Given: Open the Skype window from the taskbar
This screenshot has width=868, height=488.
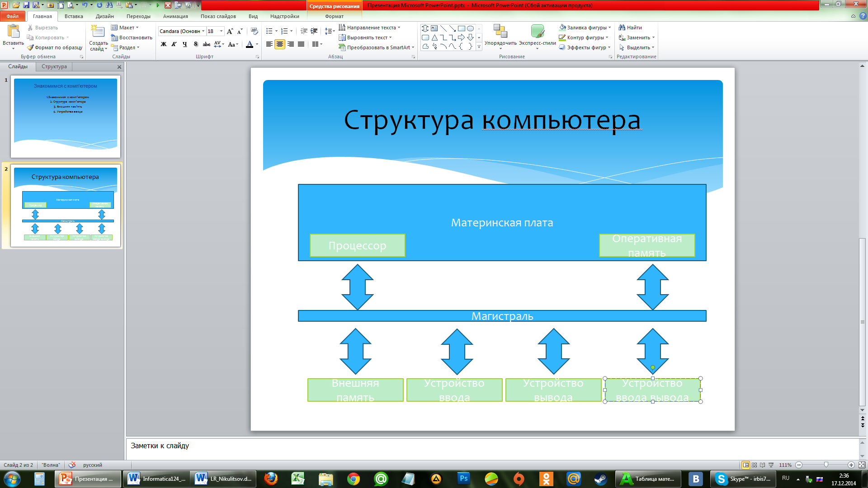Looking at the screenshot, I should click(x=743, y=479).
